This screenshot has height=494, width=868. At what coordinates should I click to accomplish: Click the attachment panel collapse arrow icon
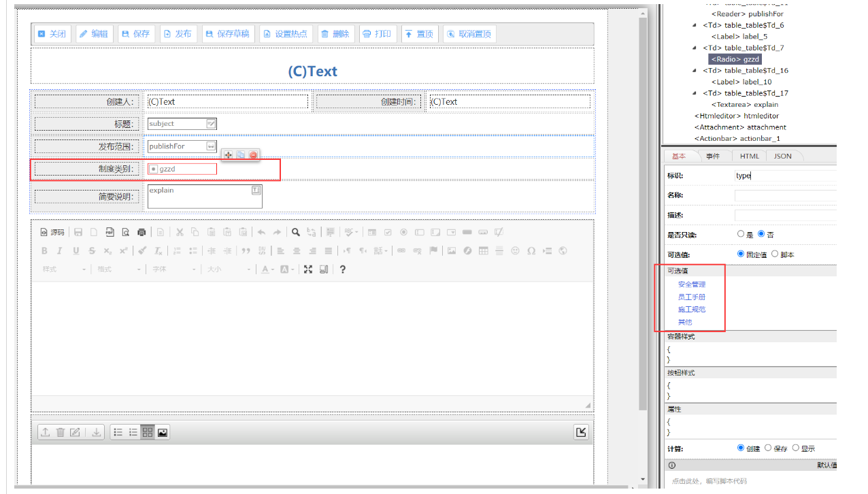(581, 432)
